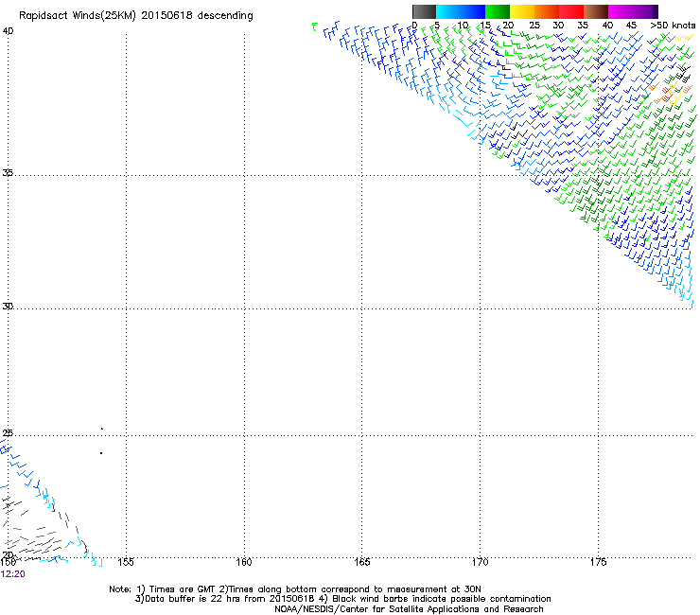Click the red 30-35 knots color segment
Image resolution: width=700 pixels, height=615 pixels.
pyautogui.click(x=571, y=11)
